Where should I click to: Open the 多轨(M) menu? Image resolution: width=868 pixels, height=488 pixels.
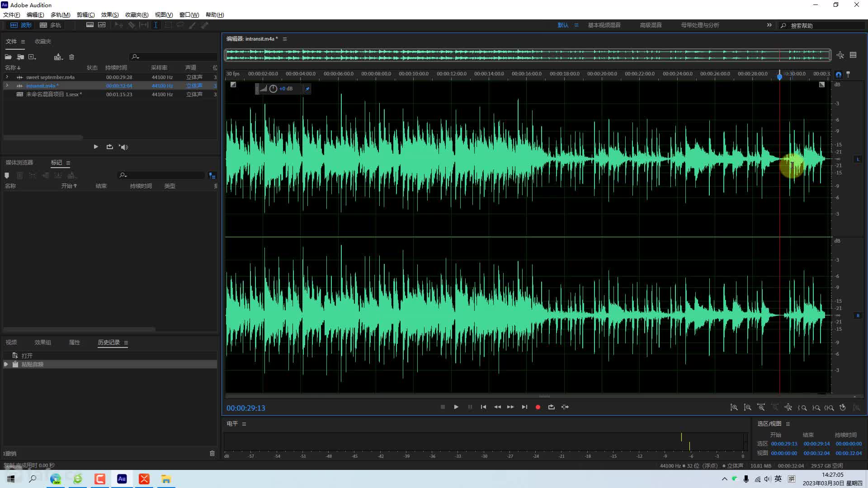click(x=60, y=14)
